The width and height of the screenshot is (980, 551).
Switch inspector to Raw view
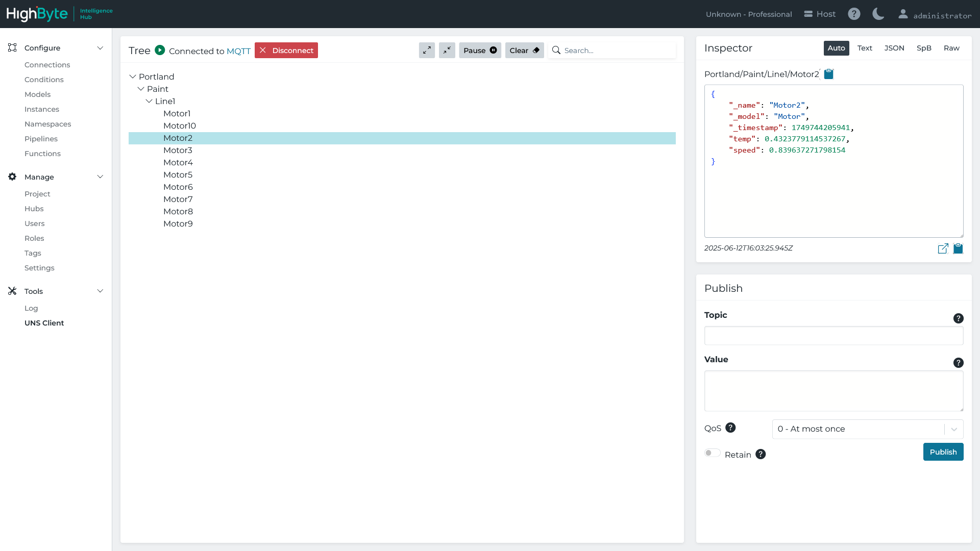(x=951, y=48)
